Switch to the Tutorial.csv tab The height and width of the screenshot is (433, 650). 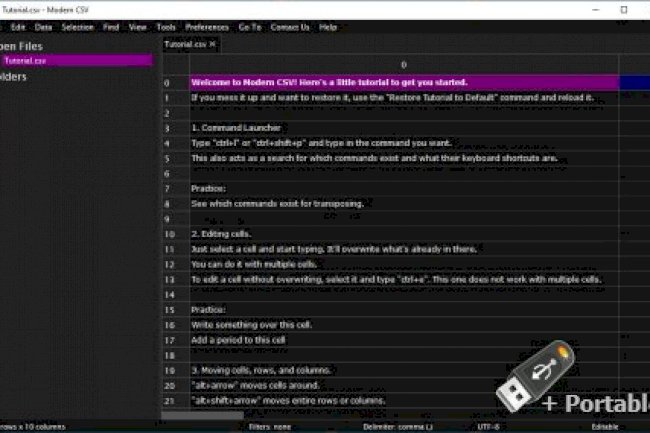[185, 44]
